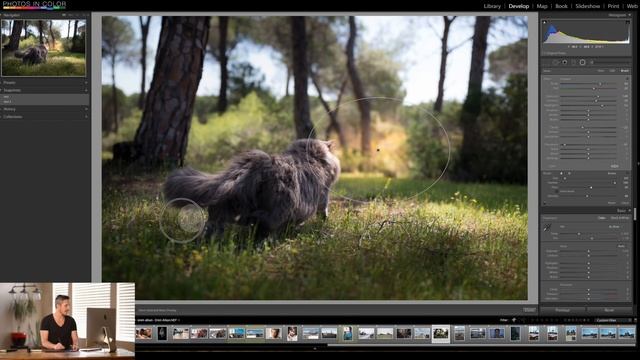Viewport: 640px width, 360px height.
Task: Click the flag filter icon beside Filter label
Action: (514, 320)
